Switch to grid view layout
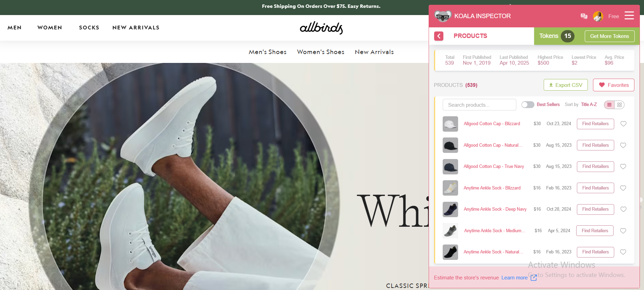The width and height of the screenshot is (644, 290). tap(619, 105)
